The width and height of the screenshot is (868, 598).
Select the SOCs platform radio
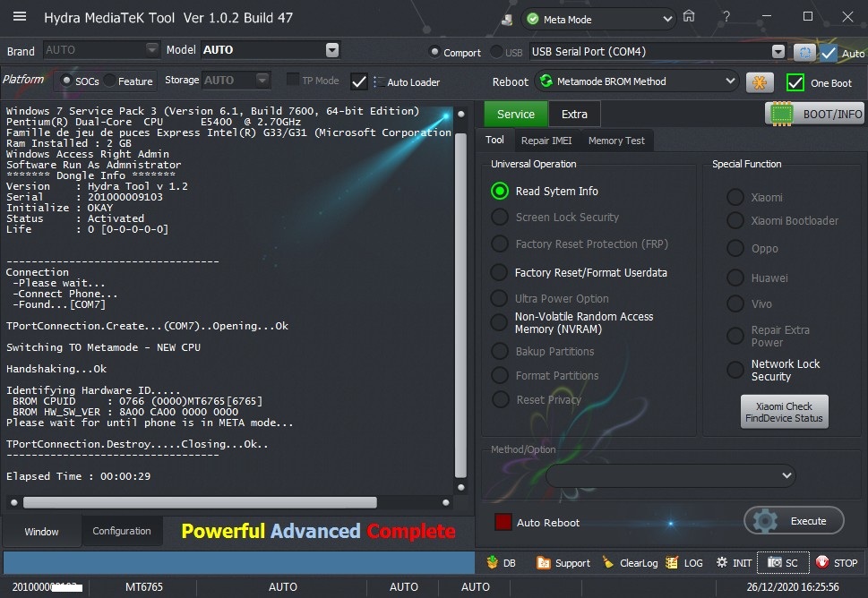pos(66,81)
